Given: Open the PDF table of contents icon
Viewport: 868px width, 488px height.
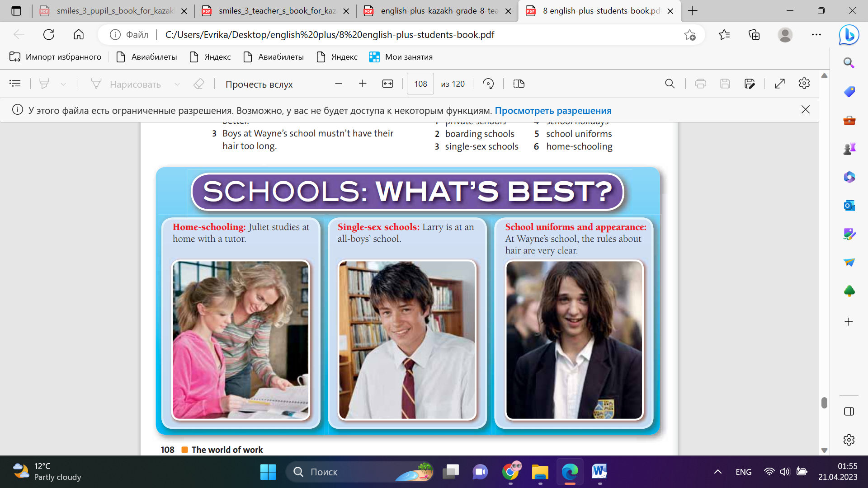Looking at the screenshot, I should [15, 84].
